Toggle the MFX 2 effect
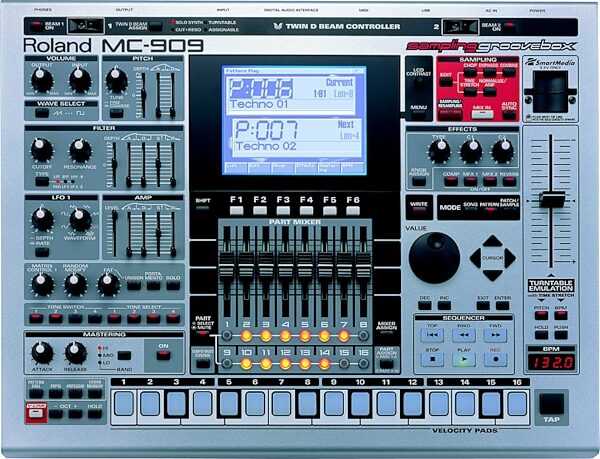The height and width of the screenshot is (459, 600). coord(490,181)
